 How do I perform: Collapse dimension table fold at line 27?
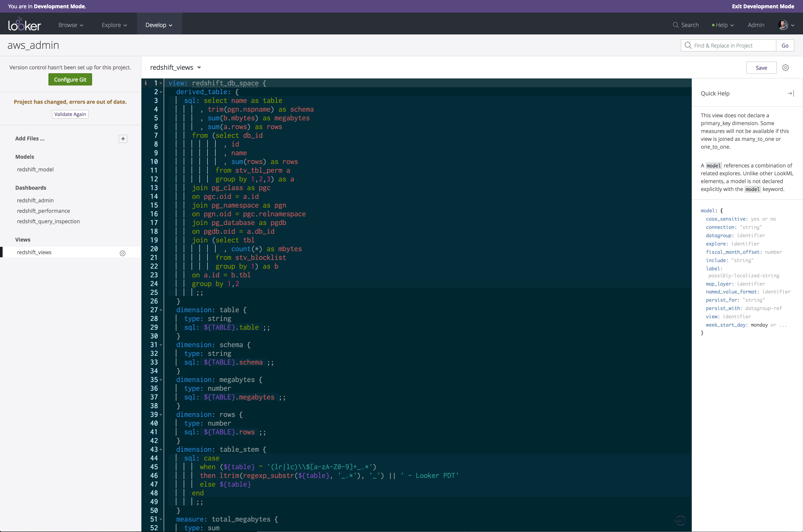161,310
